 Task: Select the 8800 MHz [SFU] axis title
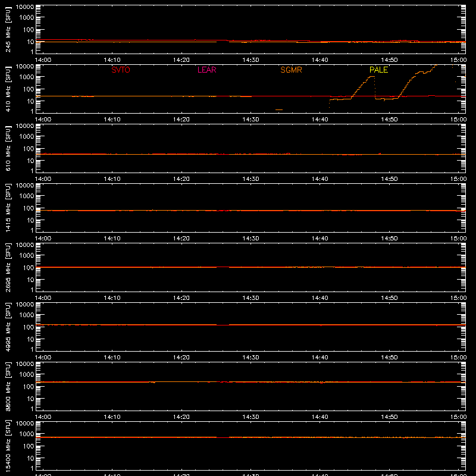click(x=8, y=386)
